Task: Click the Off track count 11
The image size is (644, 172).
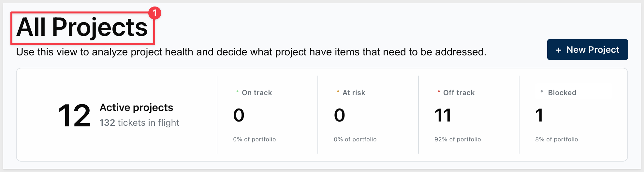Action: point(443,115)
